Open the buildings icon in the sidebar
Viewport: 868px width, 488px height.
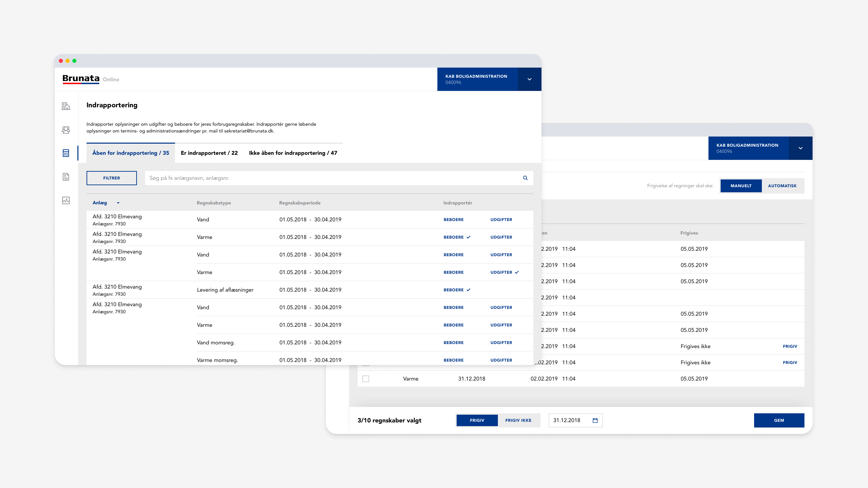coord(66,106)
